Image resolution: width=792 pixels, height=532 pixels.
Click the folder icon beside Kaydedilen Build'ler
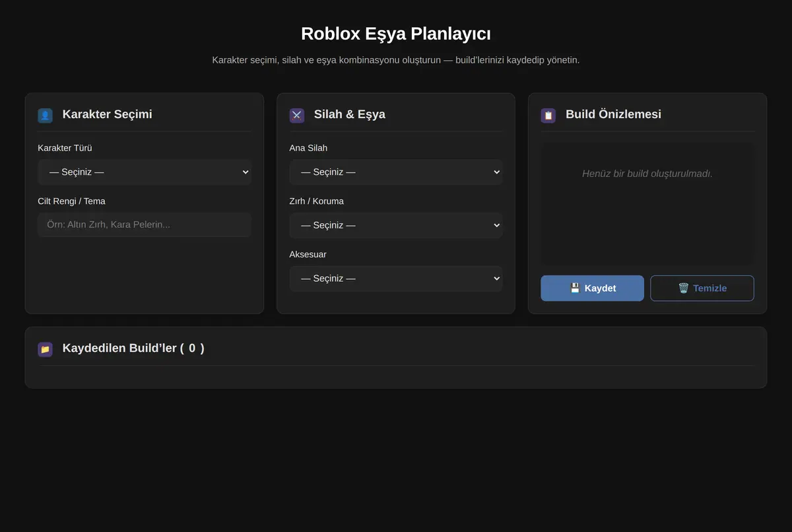pyautogui.click(x=45, y=349)
